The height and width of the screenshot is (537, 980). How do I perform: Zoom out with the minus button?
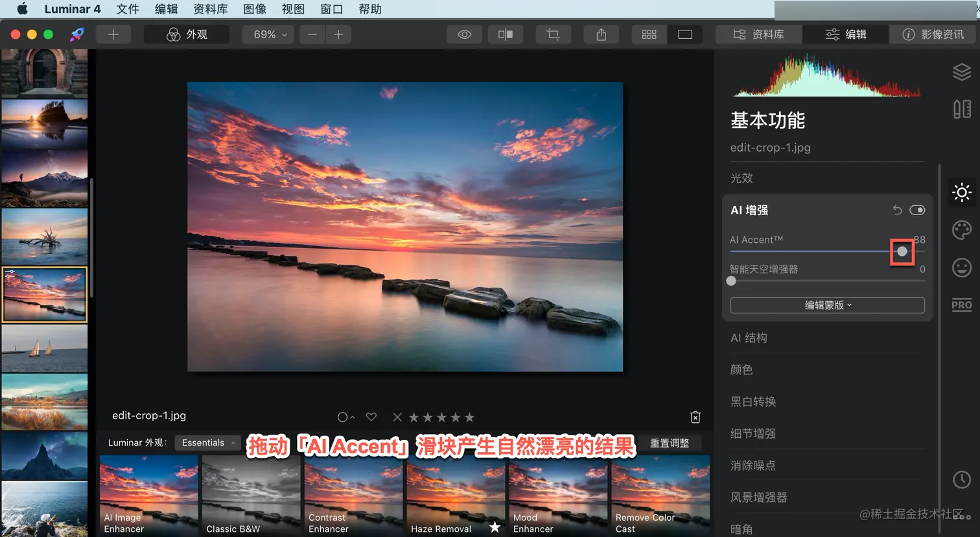312,34
